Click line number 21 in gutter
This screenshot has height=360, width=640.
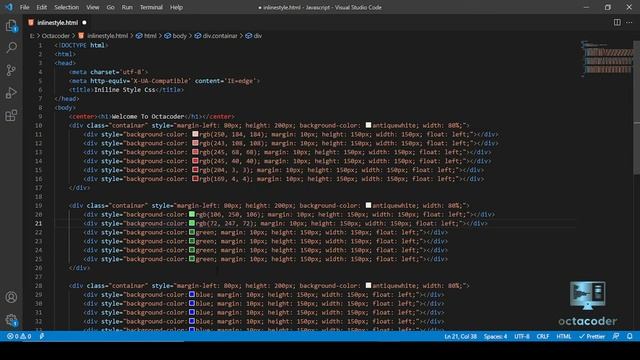click(38, 223)
